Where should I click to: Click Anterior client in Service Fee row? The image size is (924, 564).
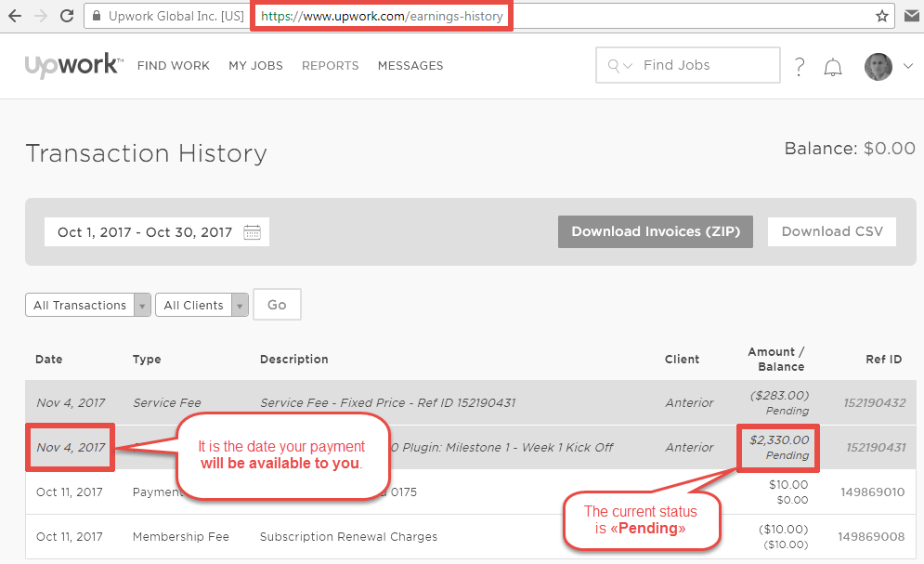(x=689, y=403)
